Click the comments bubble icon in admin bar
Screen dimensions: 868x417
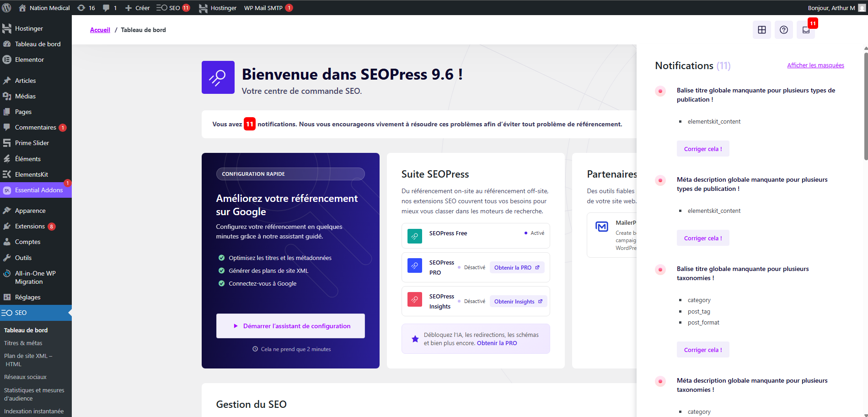[107, 7]
